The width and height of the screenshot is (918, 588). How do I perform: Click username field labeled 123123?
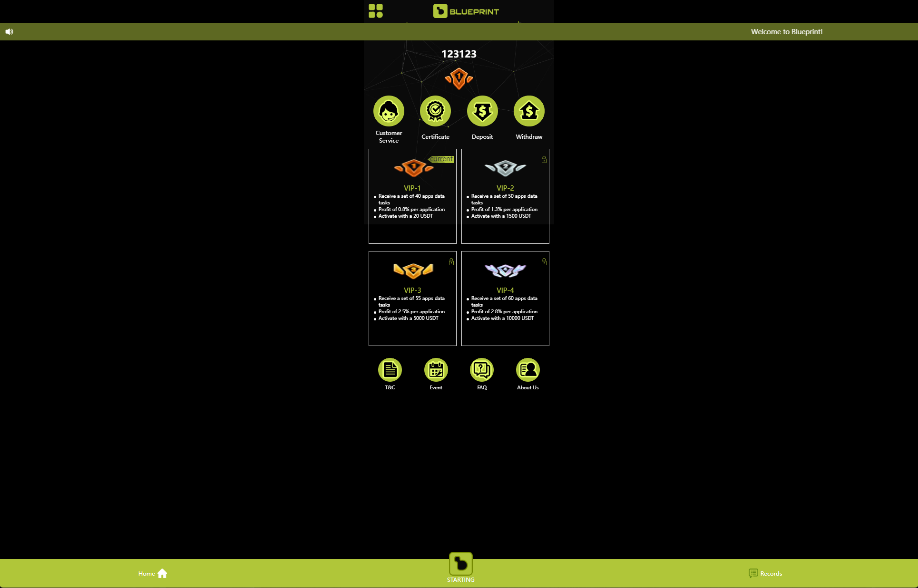(459, 54)
